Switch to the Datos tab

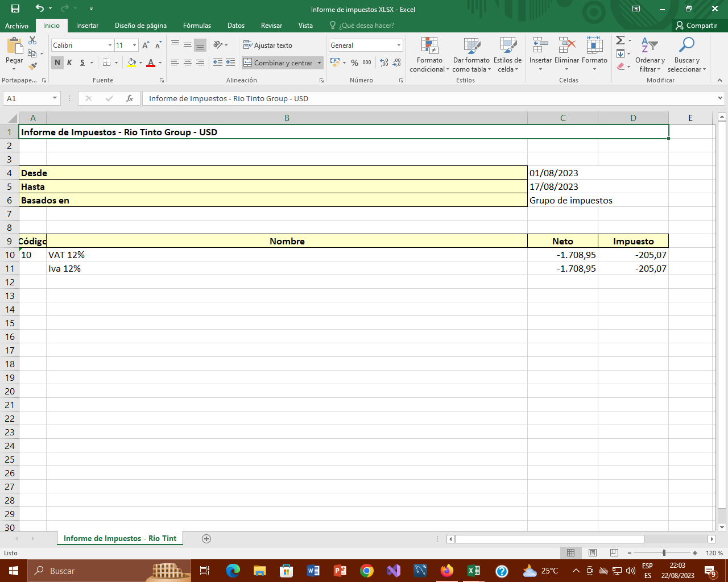click(x=236, y=26)
